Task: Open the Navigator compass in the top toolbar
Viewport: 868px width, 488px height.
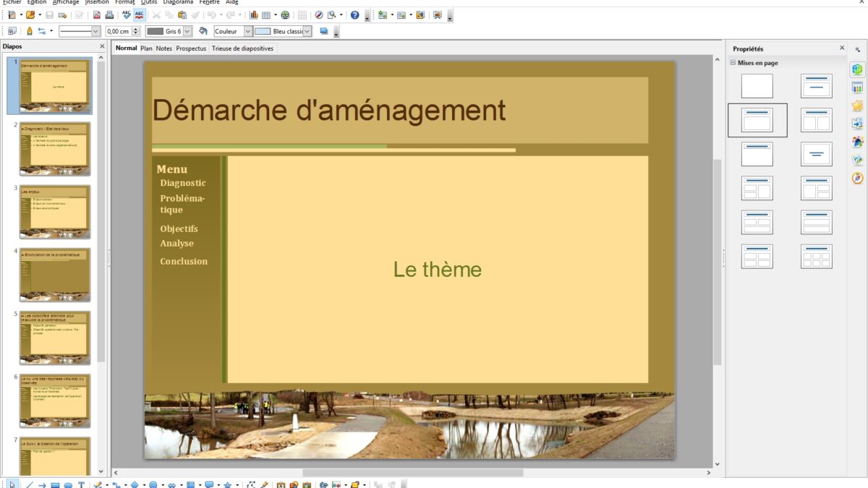Action: click(x=319, y=15)
